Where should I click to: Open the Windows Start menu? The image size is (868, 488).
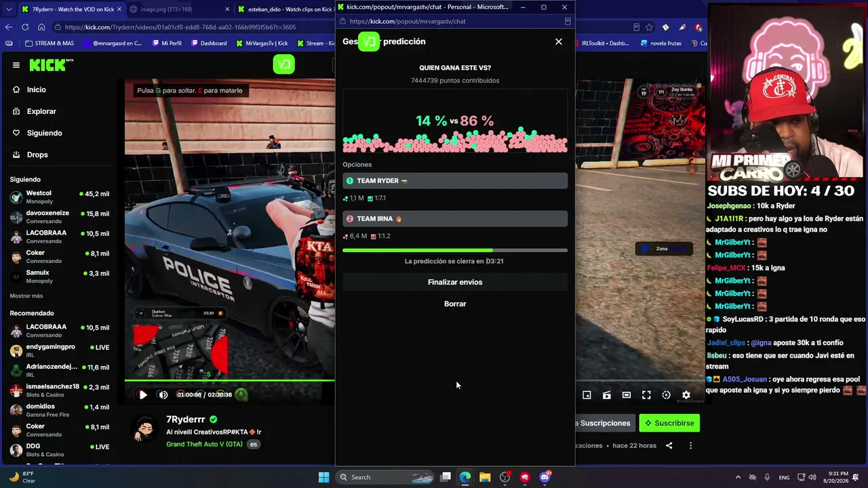pyautogui.click(x=323, y=477)
